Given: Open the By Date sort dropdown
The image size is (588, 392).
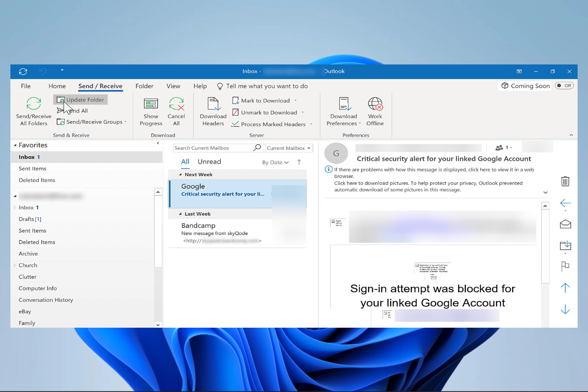Looking at the screenshot, I should 275,162.
